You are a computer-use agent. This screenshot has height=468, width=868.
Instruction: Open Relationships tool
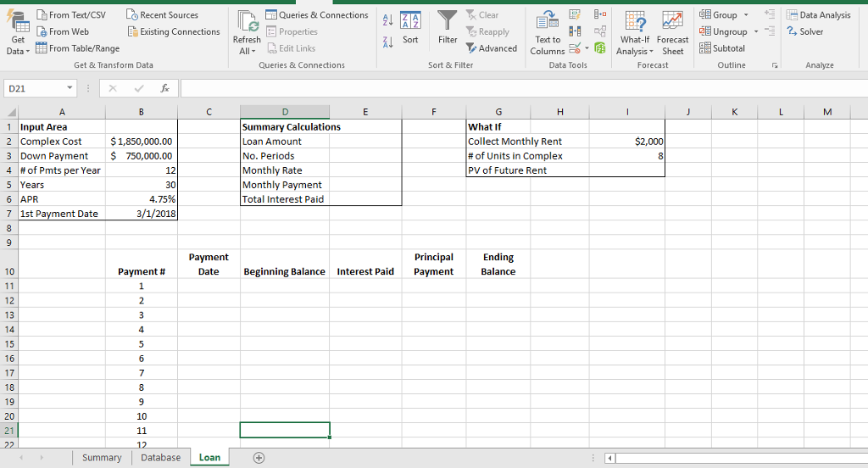pyautogui.click(x=600, y=31)
